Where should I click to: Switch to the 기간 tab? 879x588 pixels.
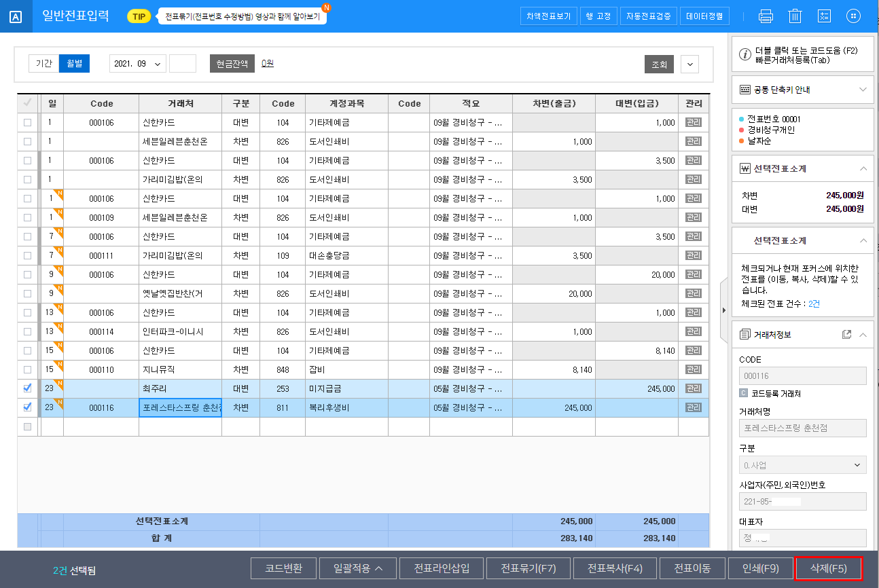43,64
